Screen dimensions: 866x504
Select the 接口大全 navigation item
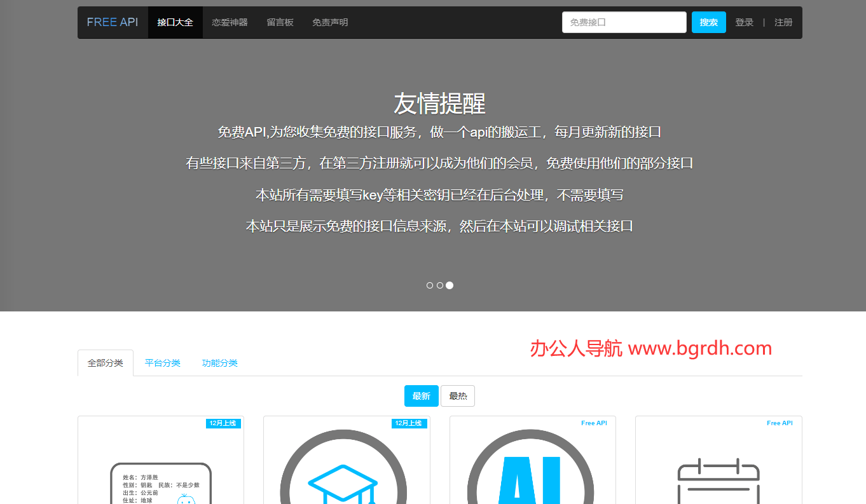point(175,22)
